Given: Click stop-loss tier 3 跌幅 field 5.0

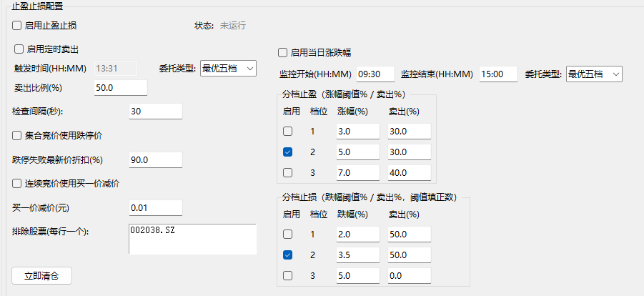Looking at the screenshot, I should click(x=357, y=275).
